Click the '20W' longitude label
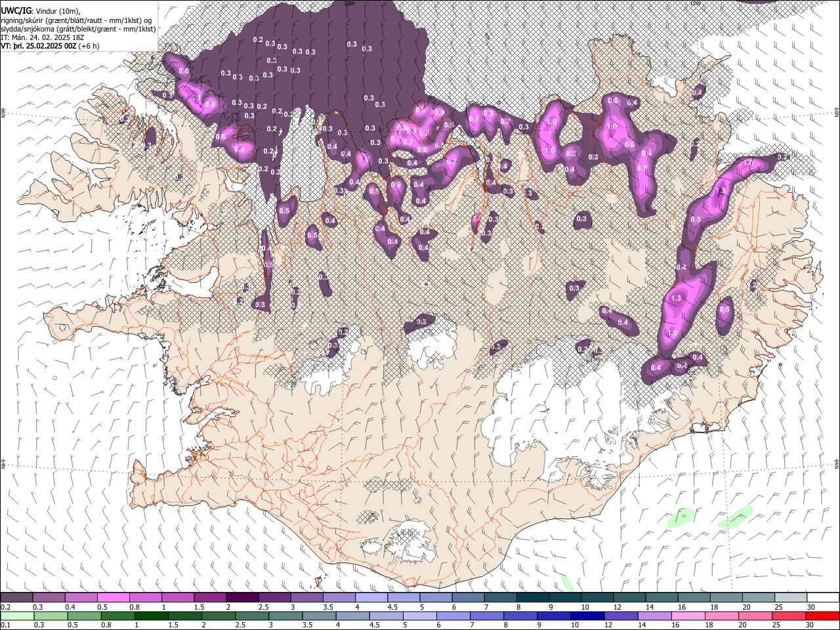 [x=350, y=3]
